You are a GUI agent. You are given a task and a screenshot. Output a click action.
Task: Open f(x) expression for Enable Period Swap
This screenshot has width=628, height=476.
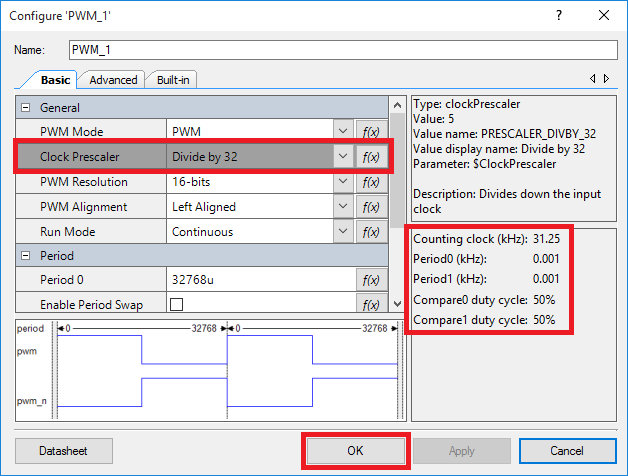372,304
